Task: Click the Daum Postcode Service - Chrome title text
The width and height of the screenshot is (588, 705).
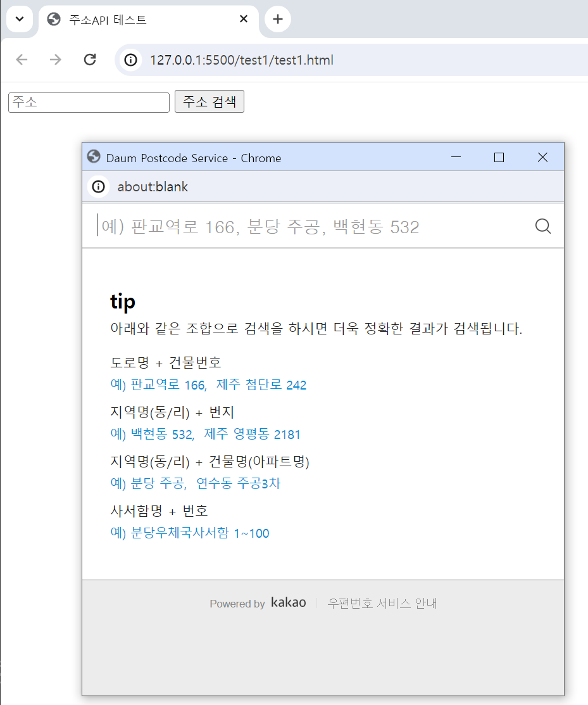Action: (194, 158)
